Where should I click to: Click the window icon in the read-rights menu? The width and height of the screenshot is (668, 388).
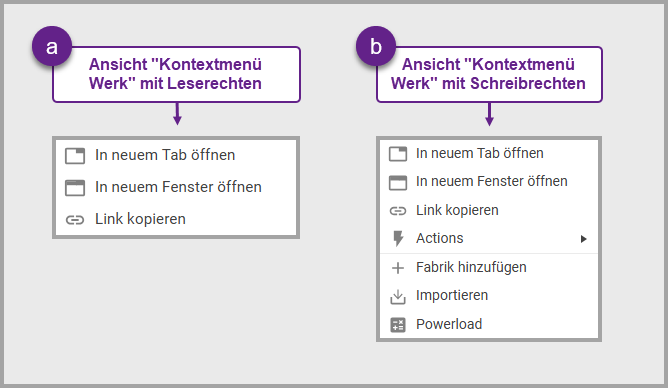(x=75, y=187)
